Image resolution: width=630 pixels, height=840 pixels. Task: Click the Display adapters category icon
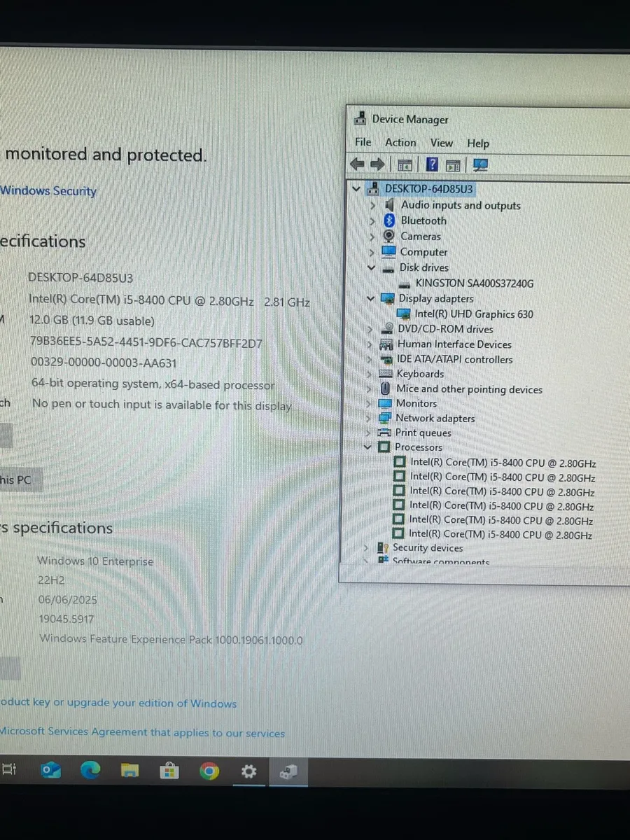coord(387,298)
